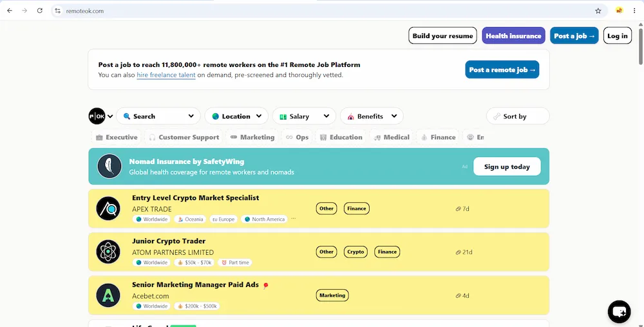644x327 pixels.
Task: Click Finance tag on APEX TRADE job
Action: pyautogui.click(x=357, y=209)
